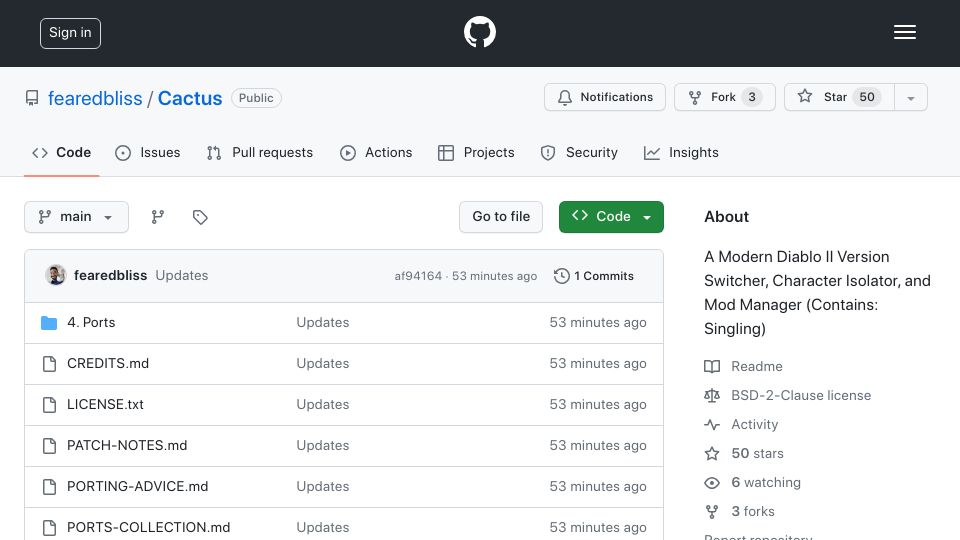View the 6 watching link
Screen dimensions: 960x540
(752, 482)
